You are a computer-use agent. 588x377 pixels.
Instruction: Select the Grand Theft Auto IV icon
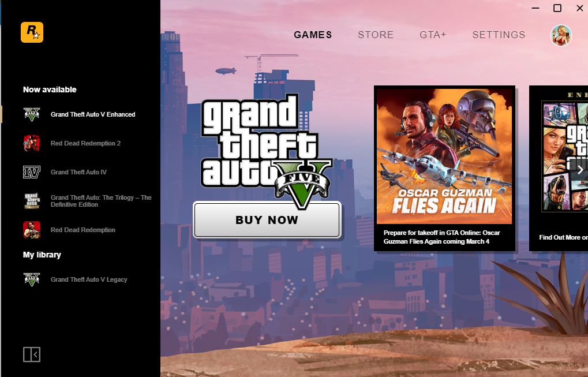[x=32, y=172]
